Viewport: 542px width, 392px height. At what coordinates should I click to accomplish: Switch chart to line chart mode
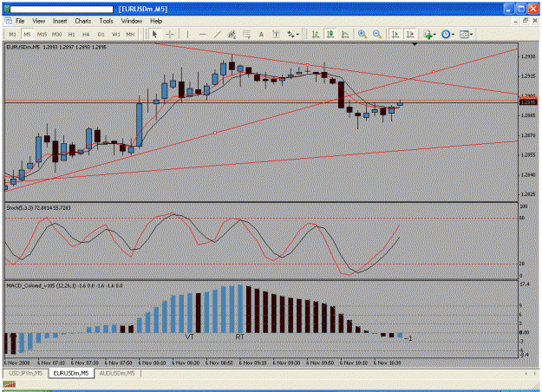(345, 34)
